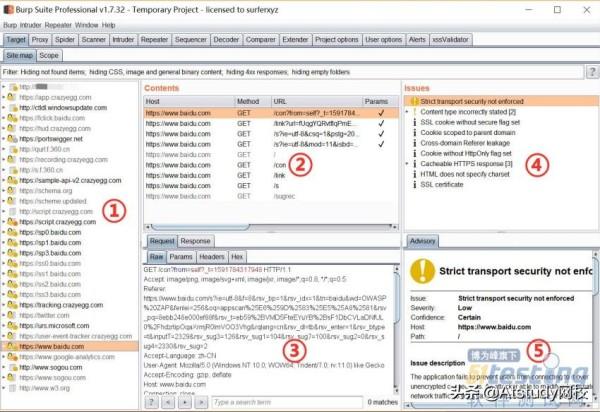Viewport: 600px width, 412px height.
Task: Click Cookie without HttpOnly flag info icon
Action: pos(414,153)
